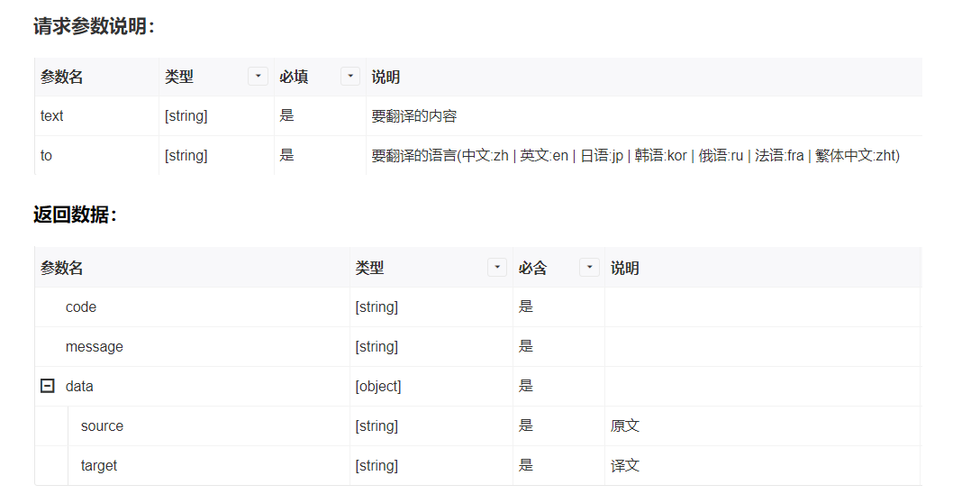Click 是 in the to row
The height and width of the screenshot is (494, 980).
(286, 155)
